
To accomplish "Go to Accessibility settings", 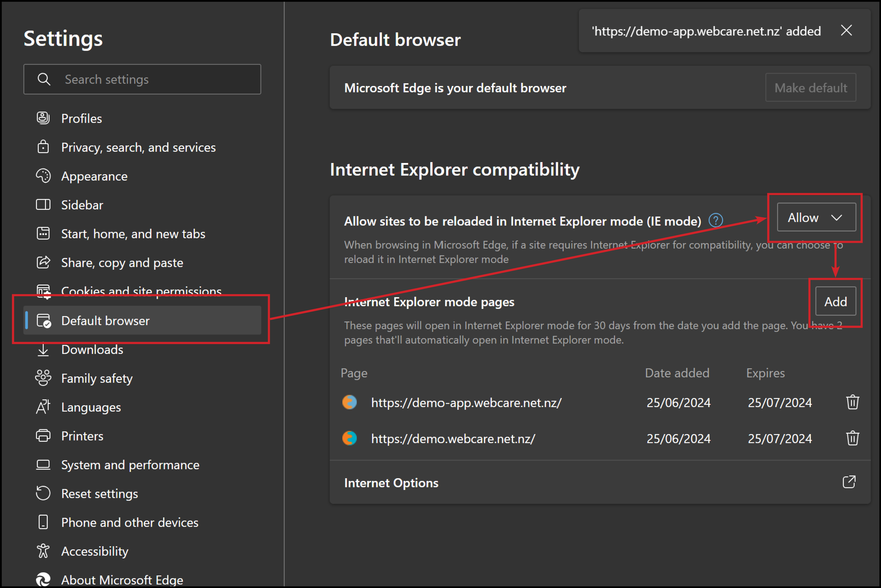I will click(x=142, y=552).
